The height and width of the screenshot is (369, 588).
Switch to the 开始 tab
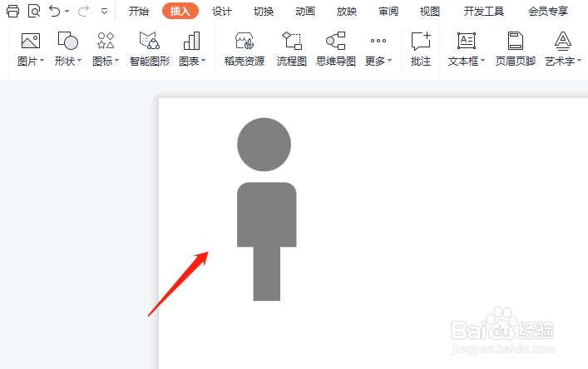pos(139,12)
